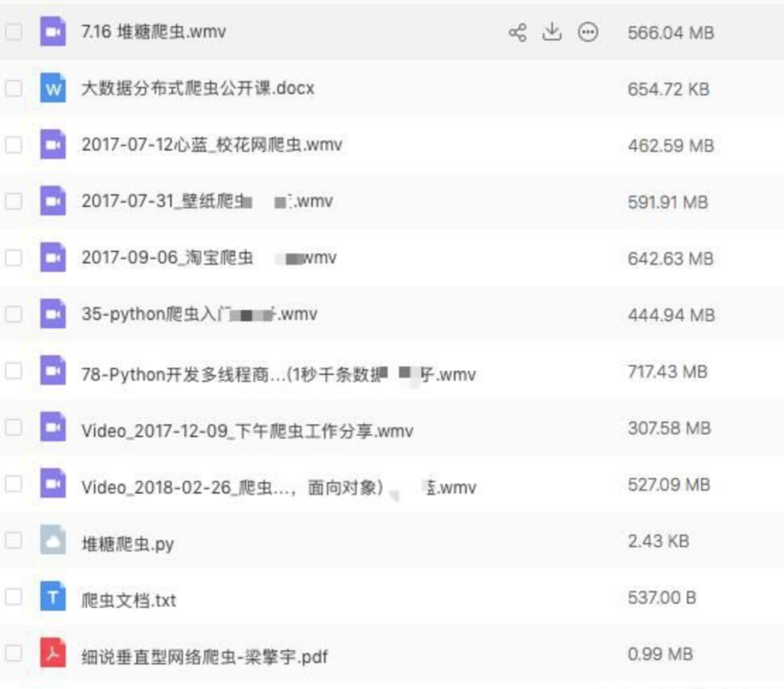The width and height of the screenshot is (784, 689).
Task: Check the box for 2017-07-12心蓝_校花网爬虫.wmv
Action: [x=14, y=145]
